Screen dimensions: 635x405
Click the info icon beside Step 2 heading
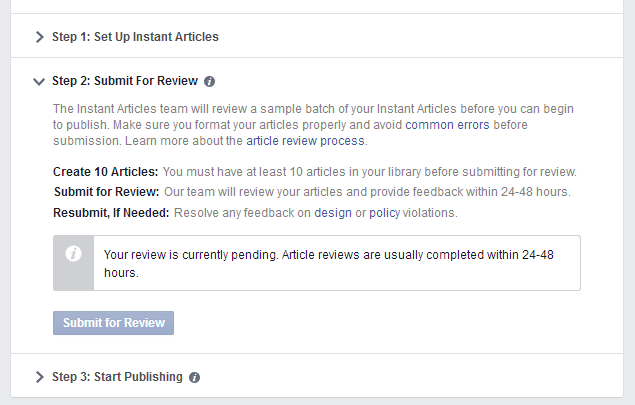click(209, 81)
